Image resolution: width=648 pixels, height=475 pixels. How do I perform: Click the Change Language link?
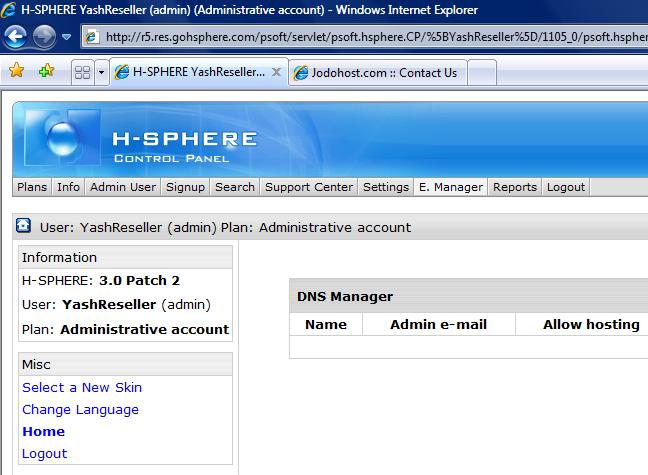tap(80, 410)
